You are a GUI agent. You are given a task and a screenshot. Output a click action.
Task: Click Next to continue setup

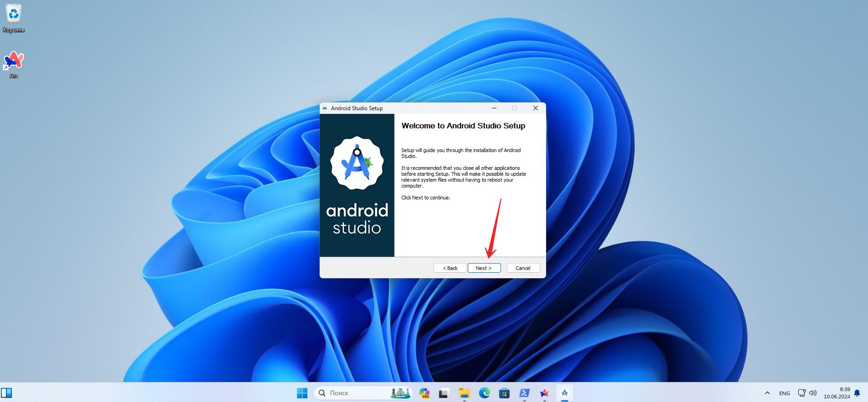[484, 268]
